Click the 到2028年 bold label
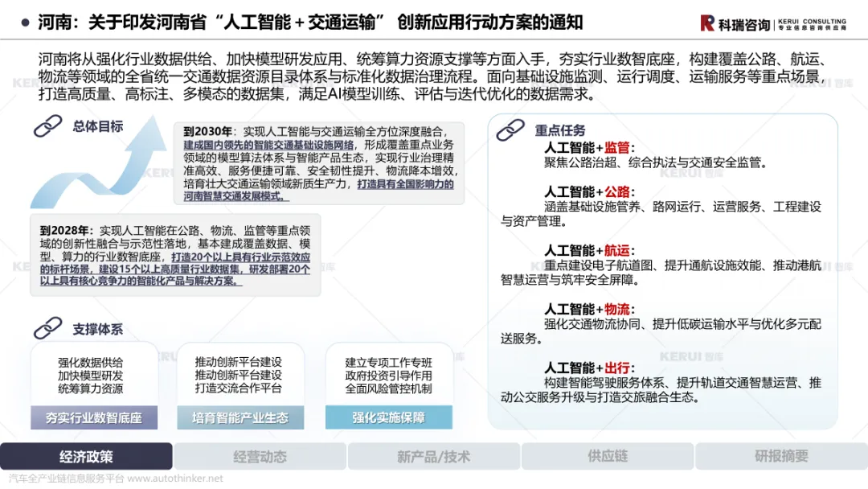The height and width of the screenshot is (489, 868). 64,230
